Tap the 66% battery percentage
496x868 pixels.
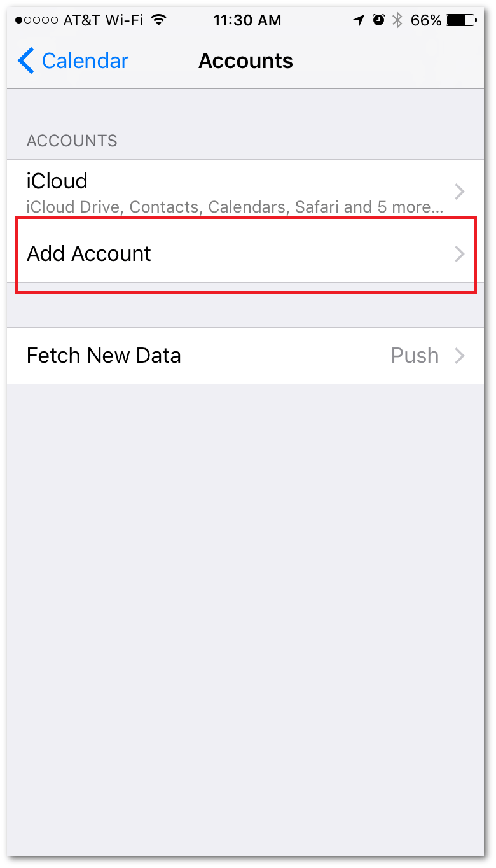point(425,20)
